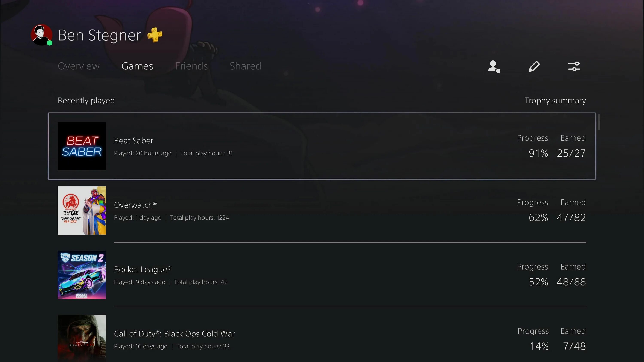This screenshot has width=644, height=362.
Task: Click the Rocket League® Season 2 thumbnail
Action: point(82,275)
